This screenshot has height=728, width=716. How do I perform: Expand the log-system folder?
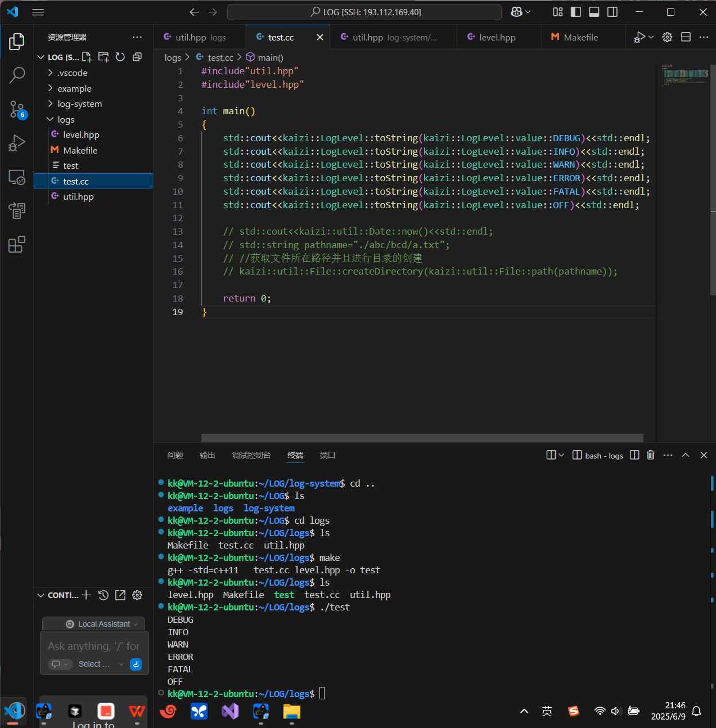click(x=93, y=104)
